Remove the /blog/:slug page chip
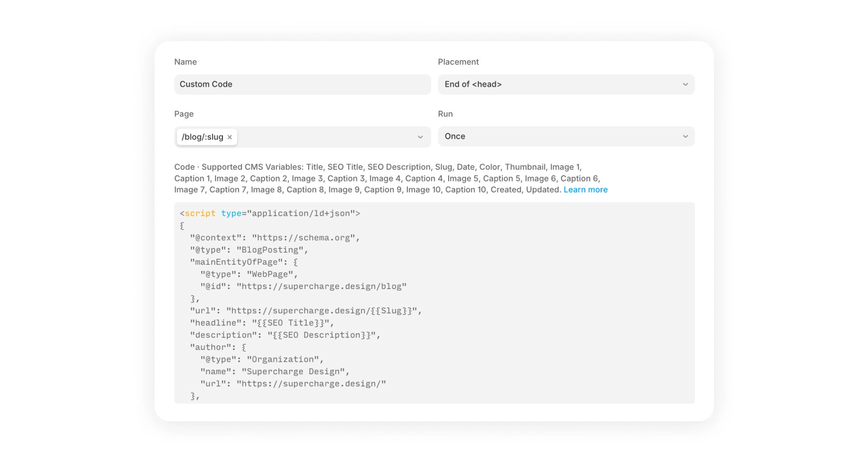 230,137
